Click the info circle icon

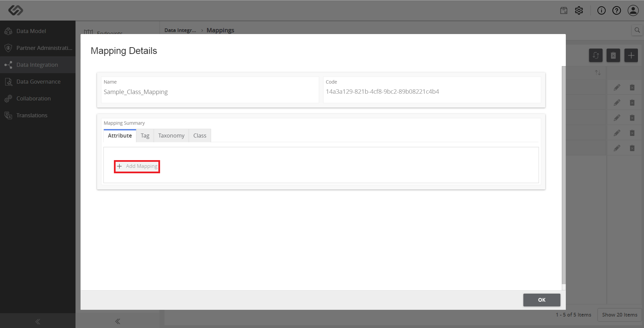(602, 10)
